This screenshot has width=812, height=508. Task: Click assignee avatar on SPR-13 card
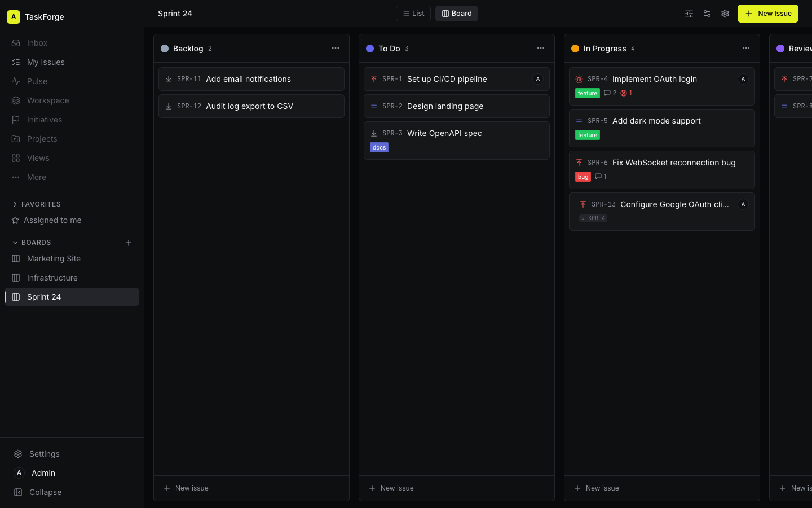[x=743, y=204]
